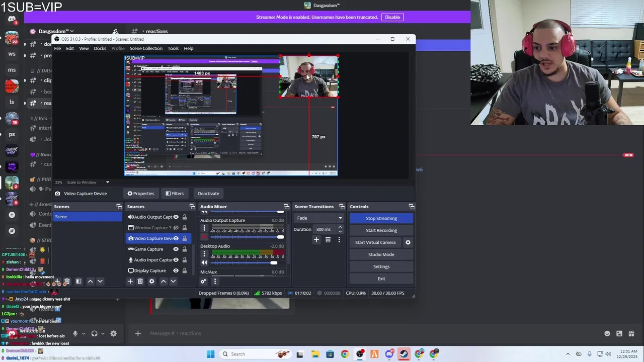Viewport: 644px width, 362px height.
Task: Open source properties gear in Sources dock
Action: 151,282
